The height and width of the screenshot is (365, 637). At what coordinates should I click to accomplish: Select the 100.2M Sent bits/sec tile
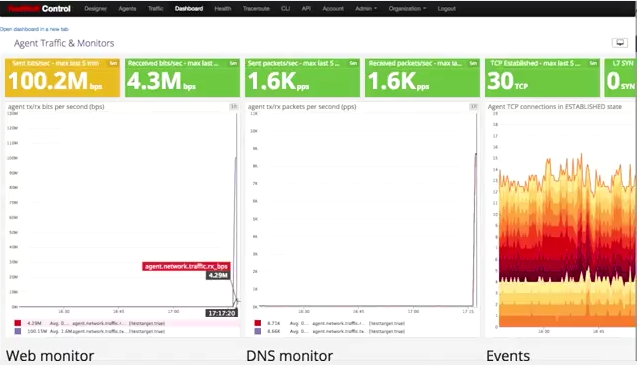click(x=62, y=78)
